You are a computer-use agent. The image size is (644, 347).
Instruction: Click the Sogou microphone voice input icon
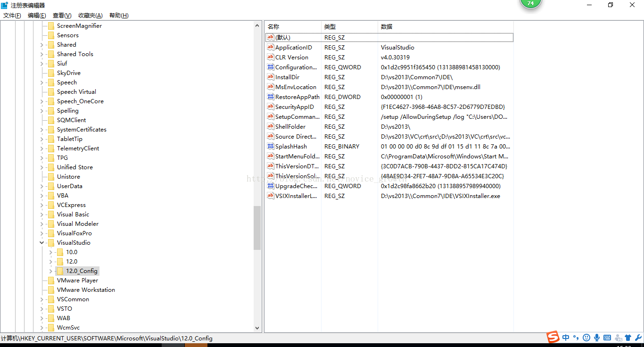click(597, 338)
